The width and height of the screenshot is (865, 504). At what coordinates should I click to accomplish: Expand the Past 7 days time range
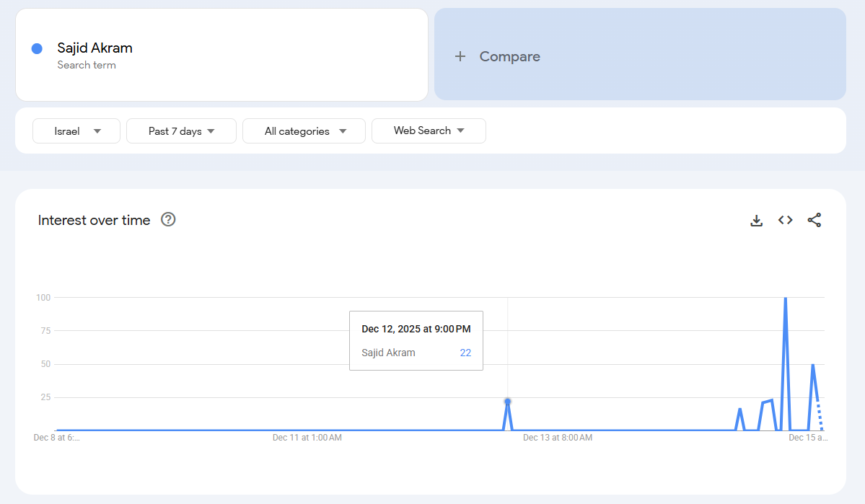tap(181, 131)
